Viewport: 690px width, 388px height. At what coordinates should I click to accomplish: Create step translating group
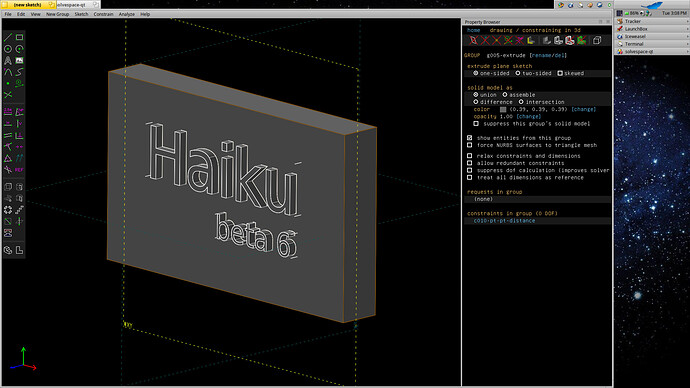coord(19,210)
